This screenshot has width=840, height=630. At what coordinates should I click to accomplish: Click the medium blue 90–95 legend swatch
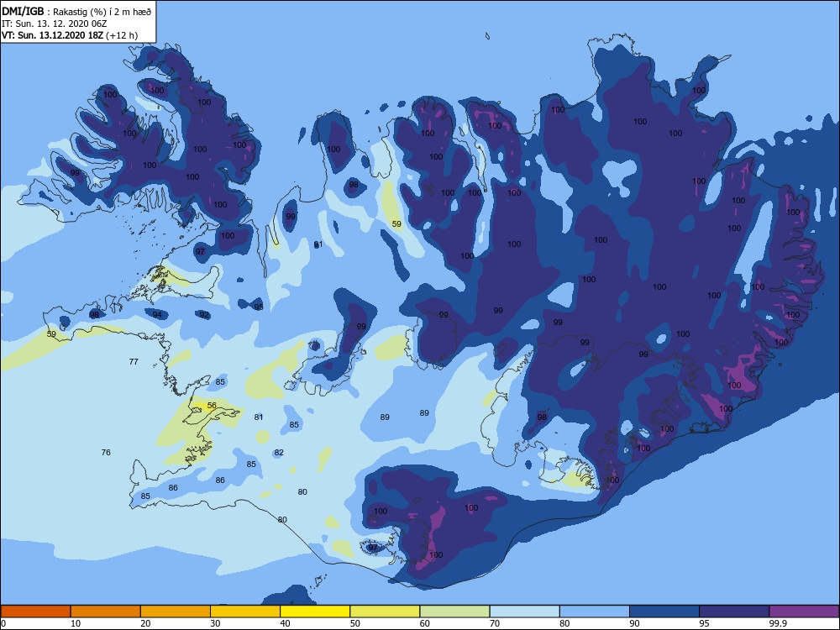[x=664, y=612]
